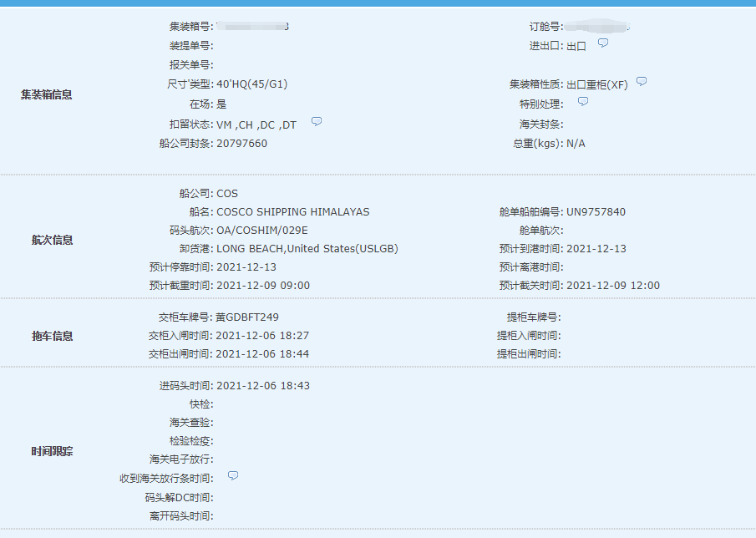Click the 预计截重时间 value 2021-12-09 09:00
Screen dimensions: 756x538
coord(262,286)
